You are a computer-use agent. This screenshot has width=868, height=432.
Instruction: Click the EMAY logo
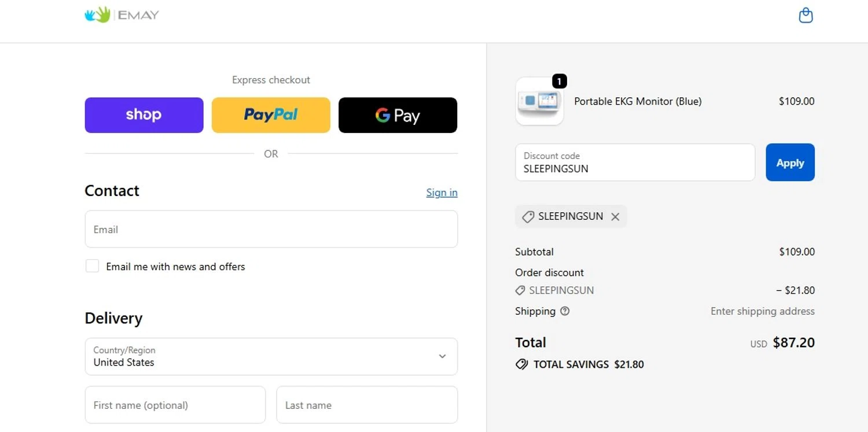[x=122, y=14]
